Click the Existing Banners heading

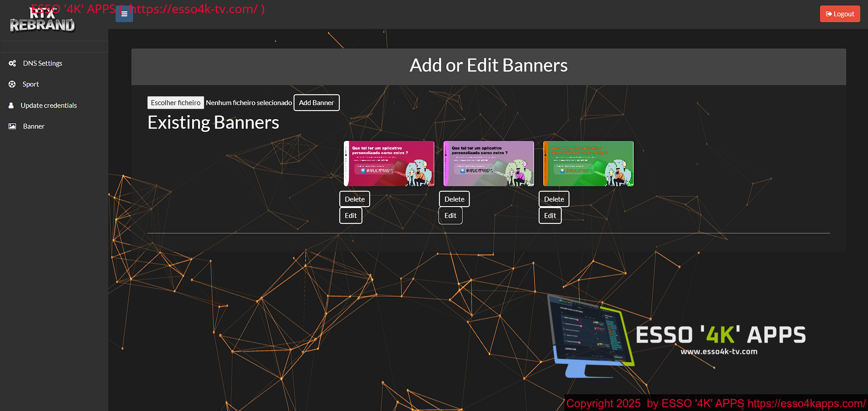click(x=213, y=122)
